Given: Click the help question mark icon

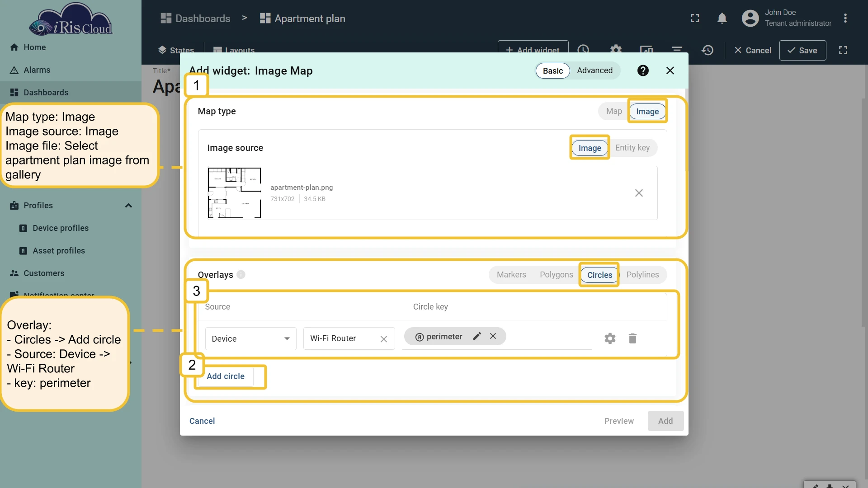Looking at the screenshot, I should click(x=643, y=70).
